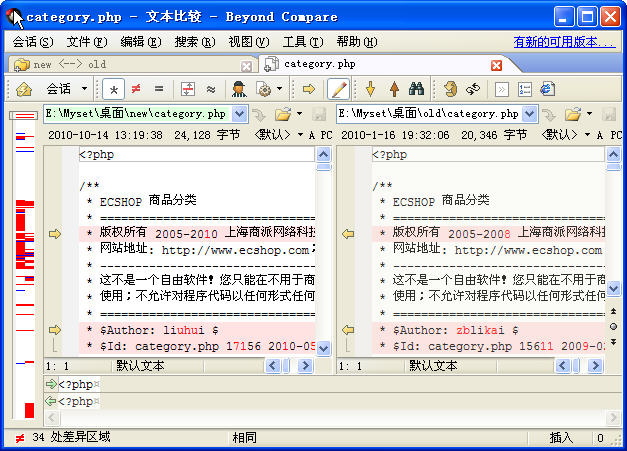Click the Swap Sides icon in toolbar
This screenshot has height=451, width=627.
[472, 89]
